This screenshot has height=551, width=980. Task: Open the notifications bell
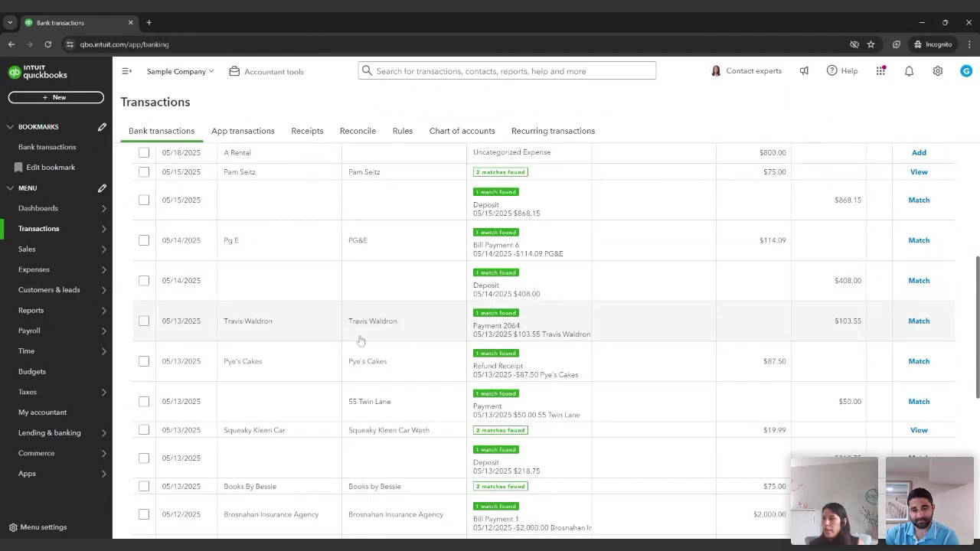(909, 71)
